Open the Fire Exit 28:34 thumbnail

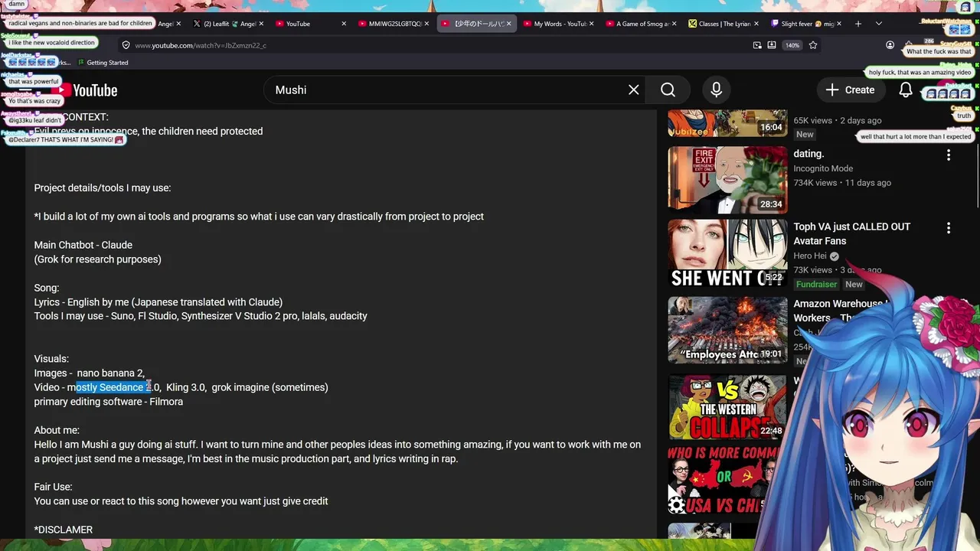[727, 179]
